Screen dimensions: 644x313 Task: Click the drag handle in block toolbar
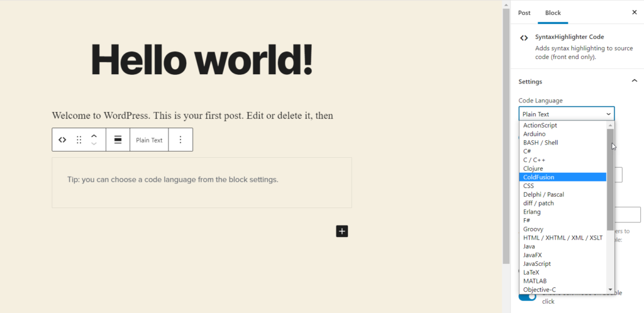[x=79, y=140]
